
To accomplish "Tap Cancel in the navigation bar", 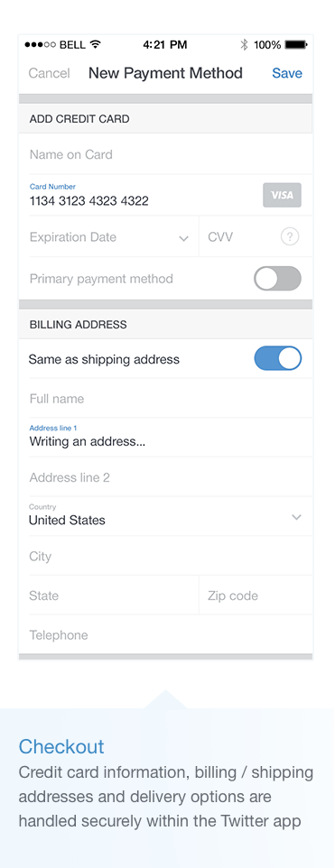I will [50, 74].
